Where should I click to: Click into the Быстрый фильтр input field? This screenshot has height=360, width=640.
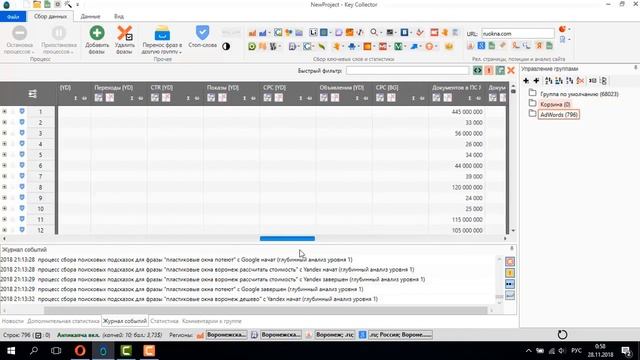(x=407, y=71)
